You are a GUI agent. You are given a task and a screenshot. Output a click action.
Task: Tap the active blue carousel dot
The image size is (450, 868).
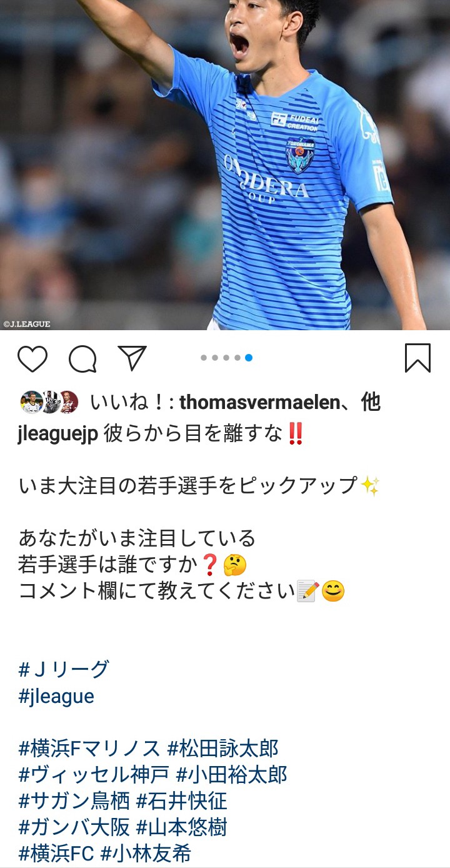(249, 358)
